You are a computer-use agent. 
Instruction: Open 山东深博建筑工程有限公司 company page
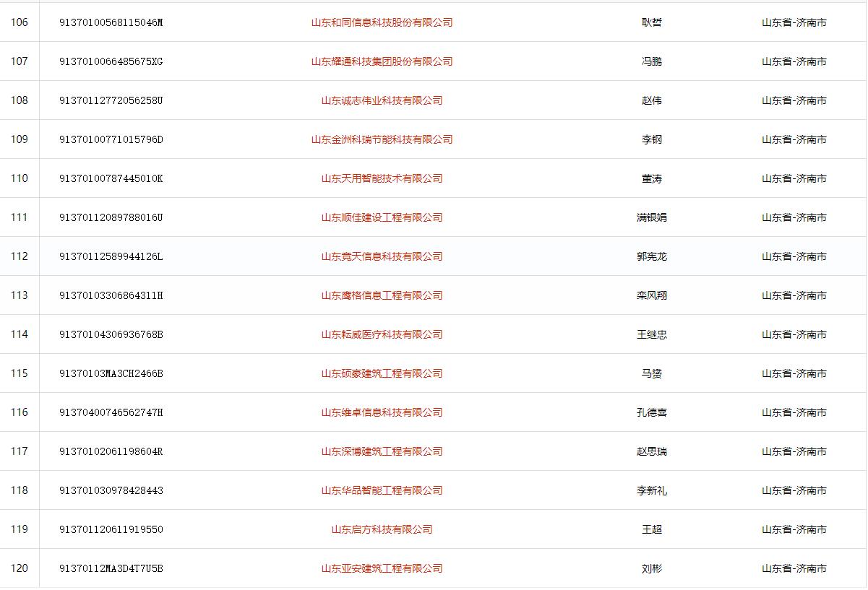[382, 451]
